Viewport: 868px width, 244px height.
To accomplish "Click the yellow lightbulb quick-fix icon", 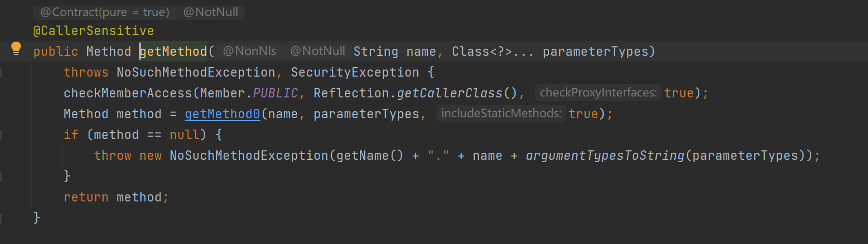I will point(16,48).
